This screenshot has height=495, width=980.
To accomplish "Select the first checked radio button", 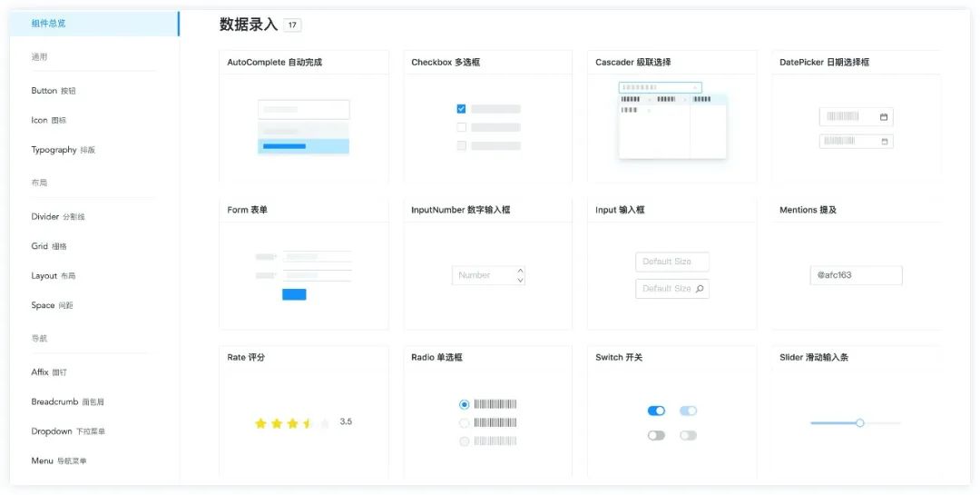I will [x=465, y=404].
